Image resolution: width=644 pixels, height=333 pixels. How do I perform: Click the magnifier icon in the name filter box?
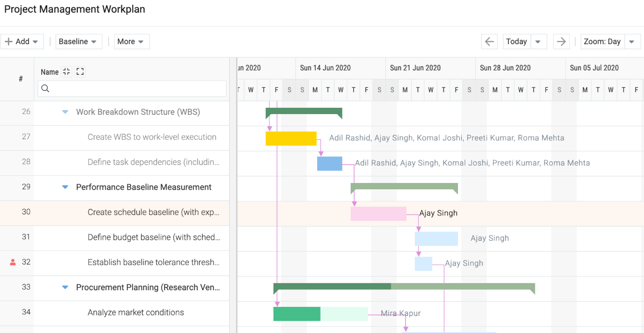46,88
